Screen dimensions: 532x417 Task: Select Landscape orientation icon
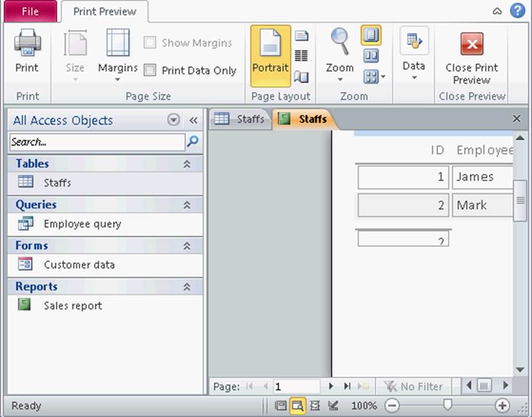[x=301, y=36]
